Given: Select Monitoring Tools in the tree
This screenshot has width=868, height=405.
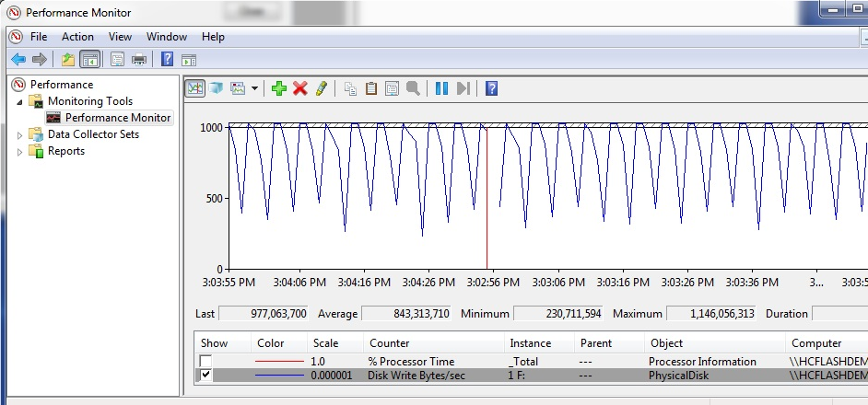Looking at the screenshot, I should [x=90, y=101].
